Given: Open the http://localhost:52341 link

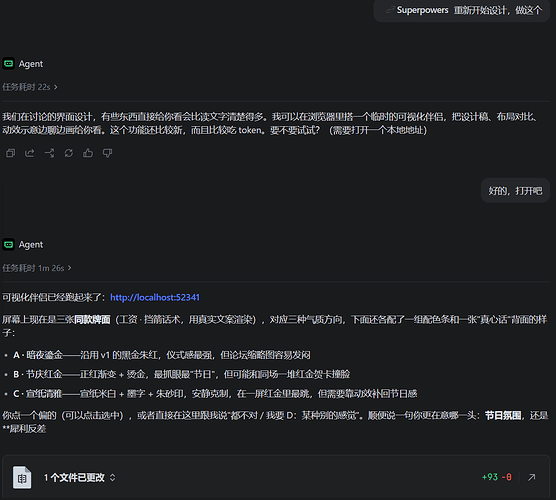Looking at the screenshot, I should coord(155,298).
